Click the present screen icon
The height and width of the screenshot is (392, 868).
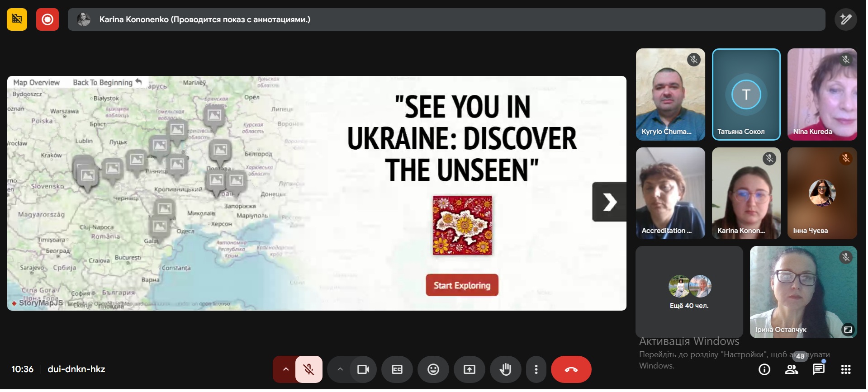[469, 370]
